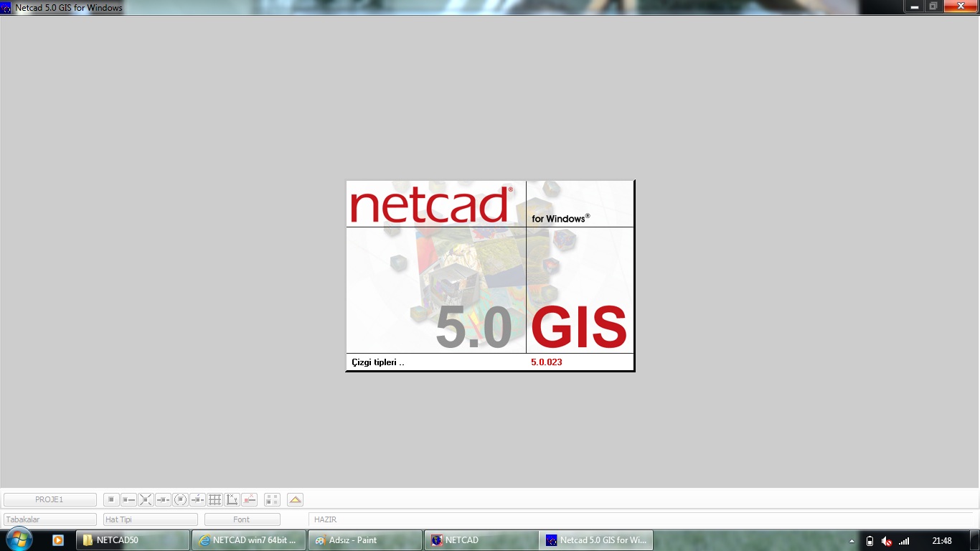Close the Netcad 5.0 GIS window

[960, 6]
